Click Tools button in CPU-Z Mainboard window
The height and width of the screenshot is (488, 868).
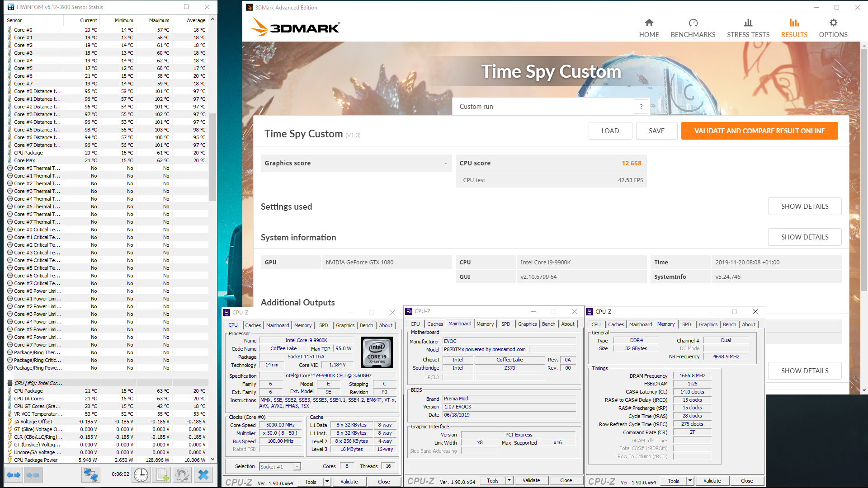click(x=492, y=480)
